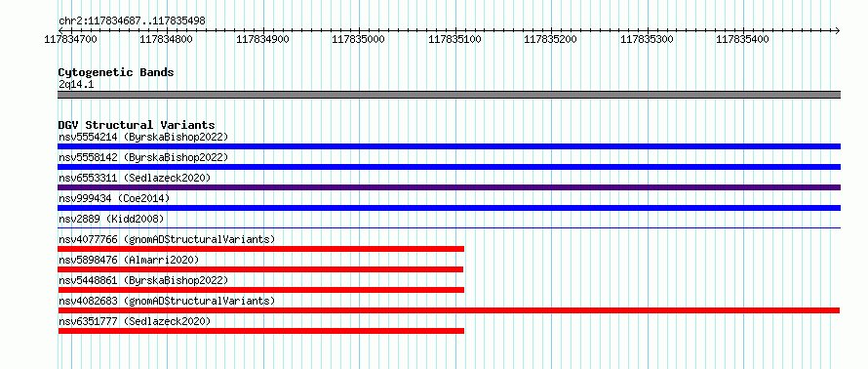Select the gray 2q14.1 cytogenetic band bar
The image size is (868, 369).
click(x=449, y=95)
